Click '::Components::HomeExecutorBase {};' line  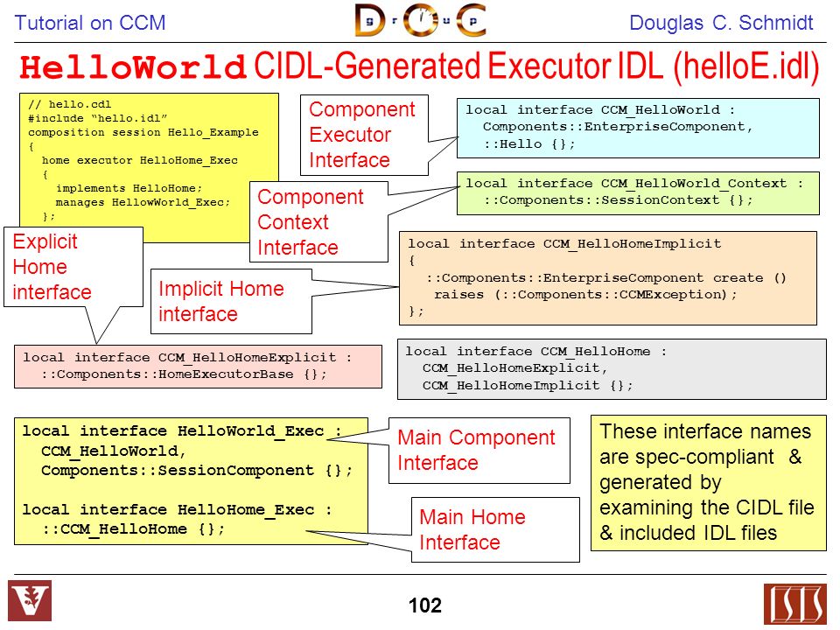[x=184, y=374]
